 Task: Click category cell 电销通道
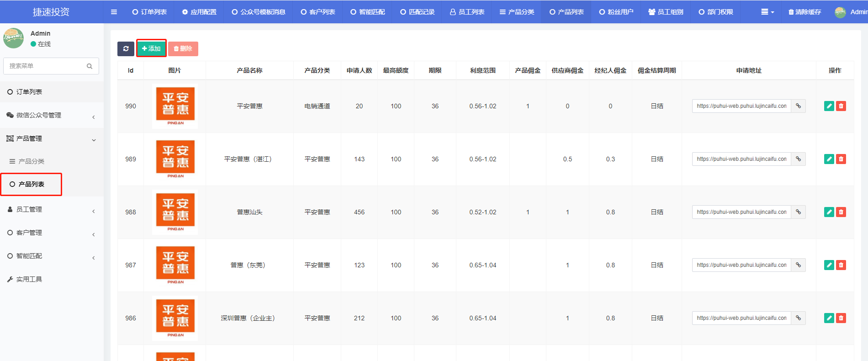[317, 106]
